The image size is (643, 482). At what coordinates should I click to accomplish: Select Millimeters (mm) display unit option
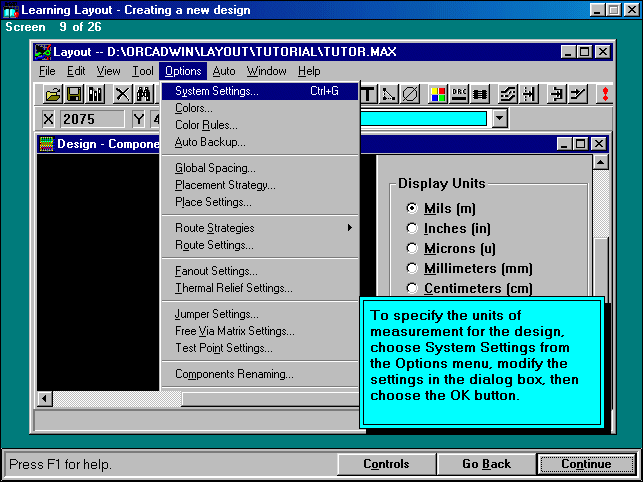tap(412, 268)
